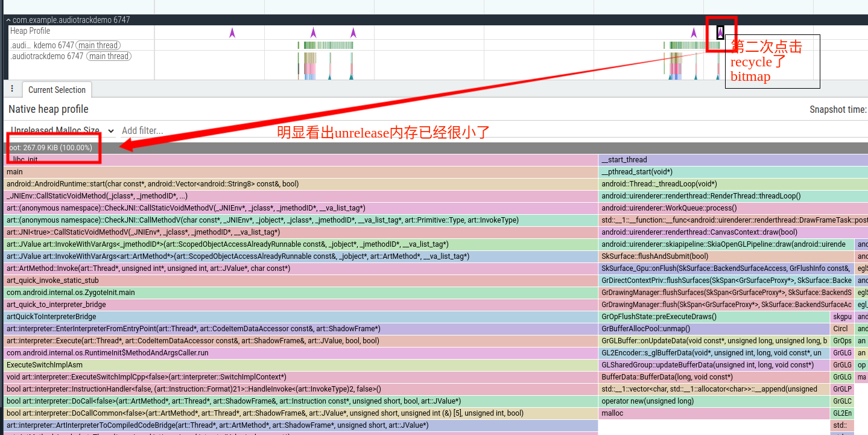
Task: Select the RuntimeInit$MethodAndArgsCaller.run frame
Action: point(301,353)
